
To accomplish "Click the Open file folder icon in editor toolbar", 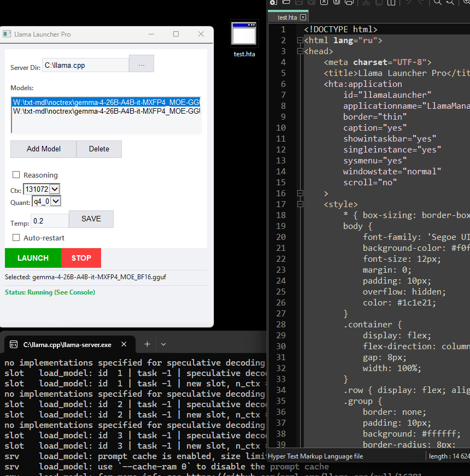I will point(286,2).
